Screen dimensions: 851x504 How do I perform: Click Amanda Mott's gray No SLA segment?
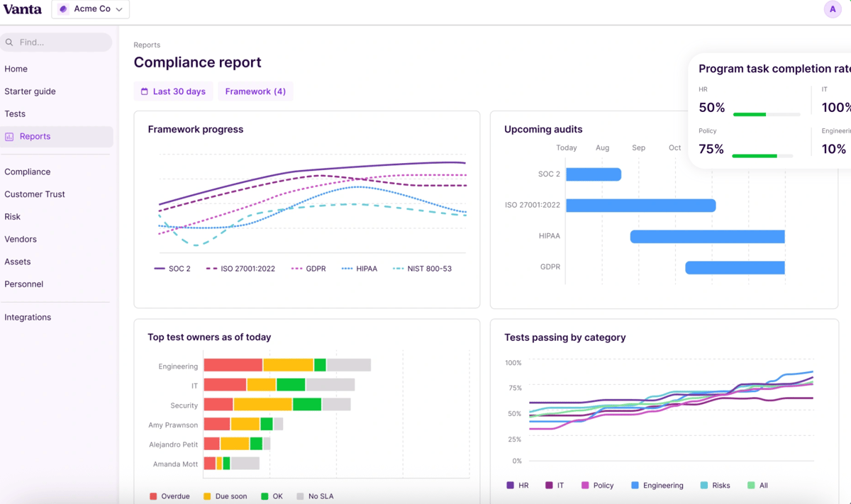(x=245, y=464)
